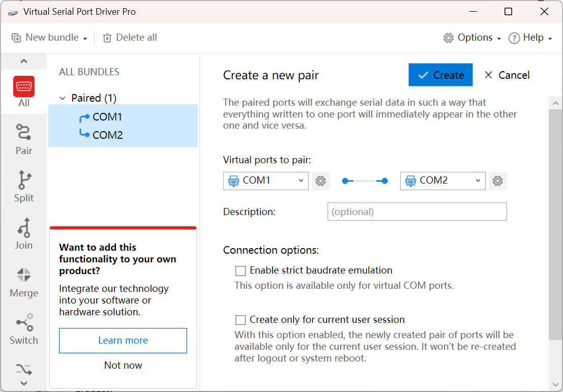Image resolution: width=563 pixels, height=392 pixels.
Task: Open the Join bundle type
Action: 24,228
